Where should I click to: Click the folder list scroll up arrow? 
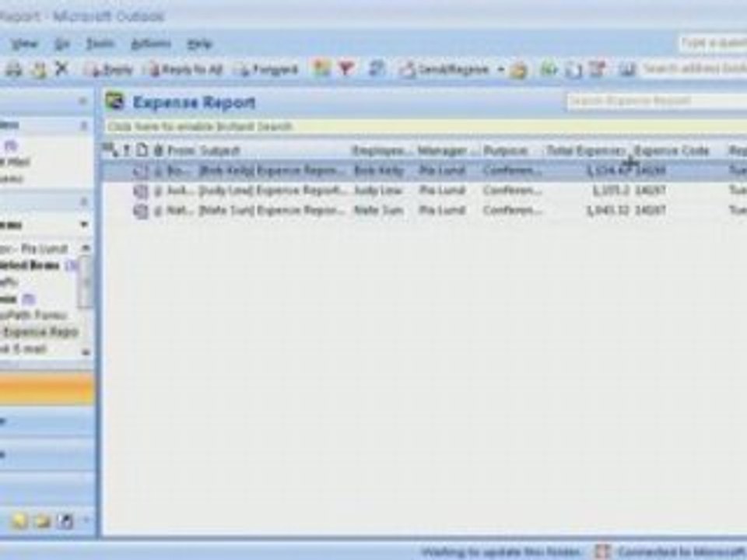86,248
